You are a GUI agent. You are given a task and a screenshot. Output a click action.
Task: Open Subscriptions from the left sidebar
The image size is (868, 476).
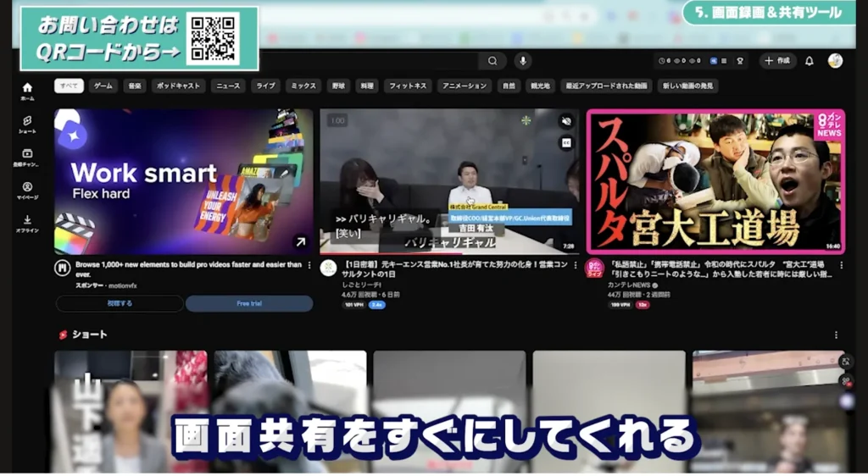27,157
